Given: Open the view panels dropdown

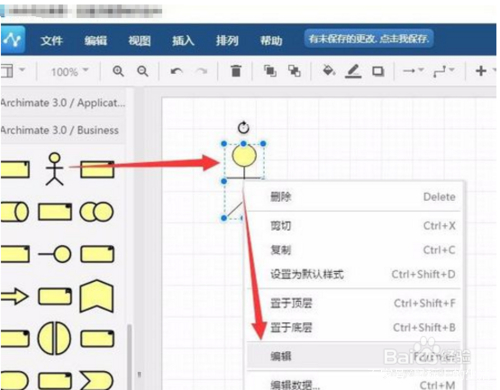Looking at the screenshot, I should click(13, 71).
